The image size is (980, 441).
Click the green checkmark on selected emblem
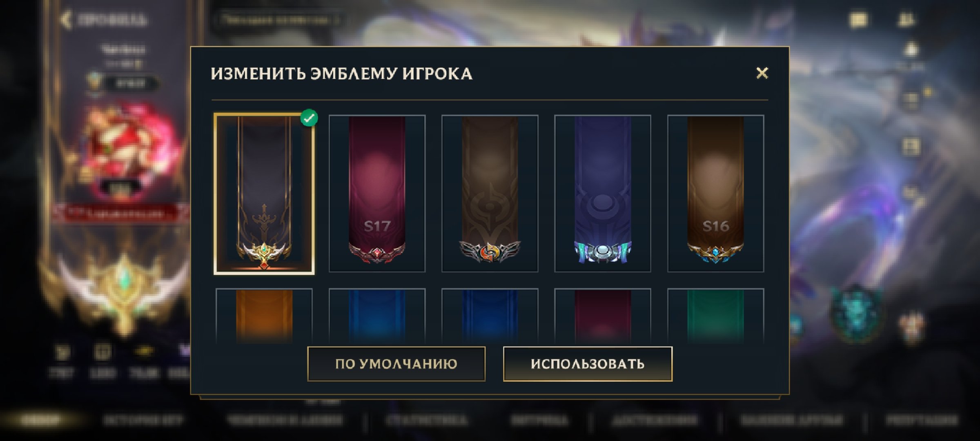309,118
